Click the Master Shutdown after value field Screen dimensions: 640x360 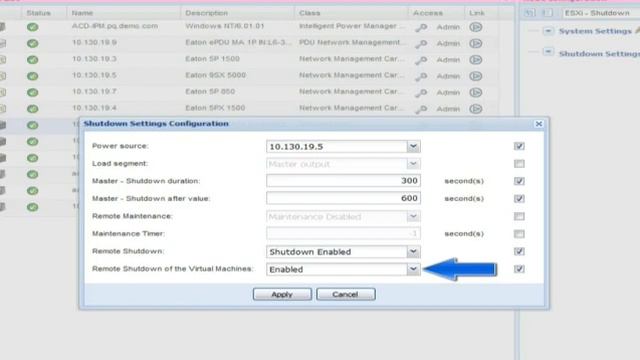pyautogui.click(x=343, y=198)
